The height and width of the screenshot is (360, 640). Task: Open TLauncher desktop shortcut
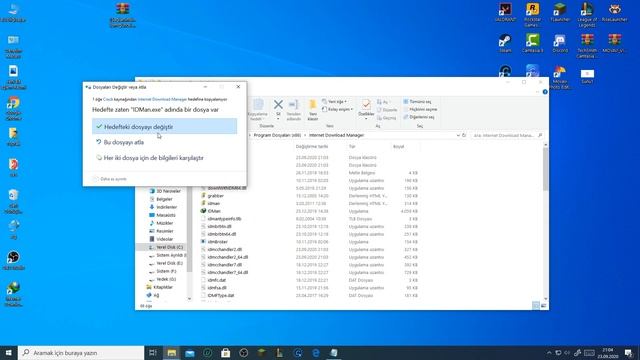[x=560, y=12]
